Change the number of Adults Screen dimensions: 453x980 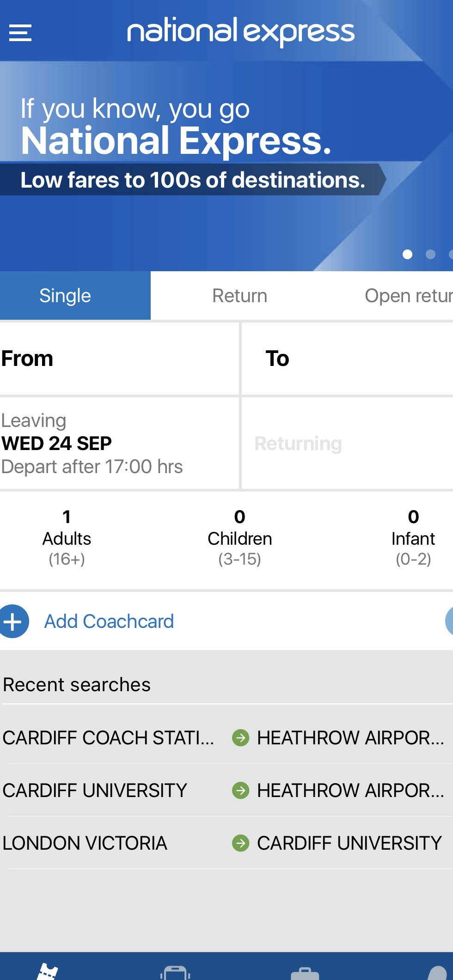pyautogui.click(x=67, y=538)
